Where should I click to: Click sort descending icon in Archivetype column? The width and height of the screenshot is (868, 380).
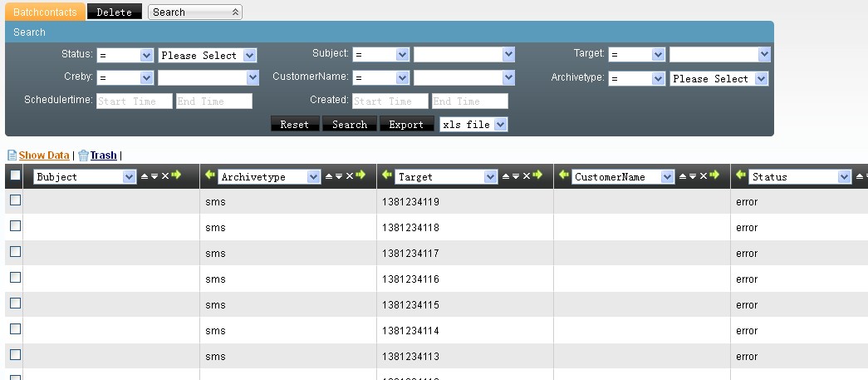[x=339, y=176]
